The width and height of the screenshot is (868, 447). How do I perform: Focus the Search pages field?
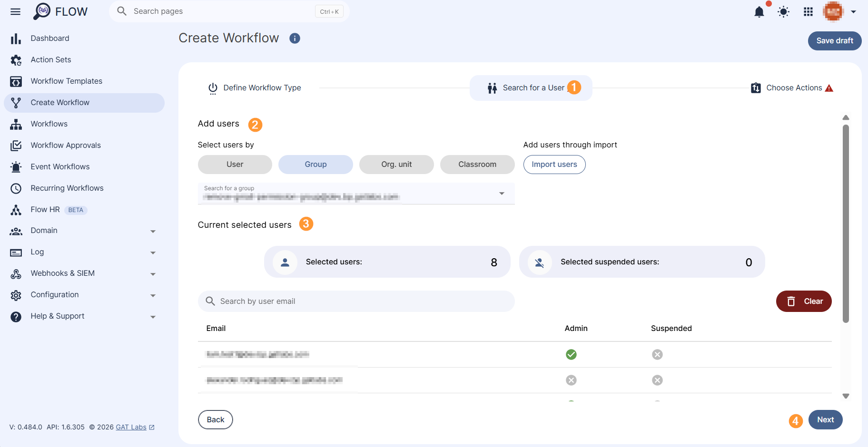(x=229, y=11)
